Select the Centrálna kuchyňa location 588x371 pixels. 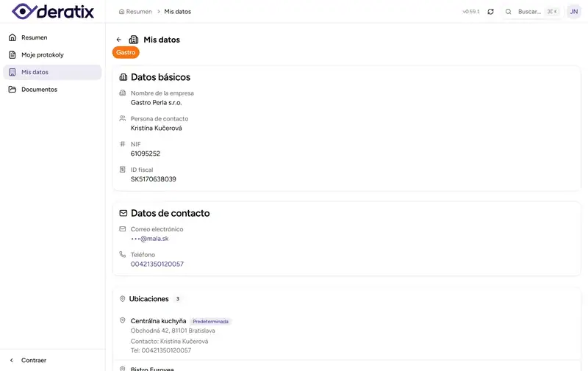coord(158,321)
